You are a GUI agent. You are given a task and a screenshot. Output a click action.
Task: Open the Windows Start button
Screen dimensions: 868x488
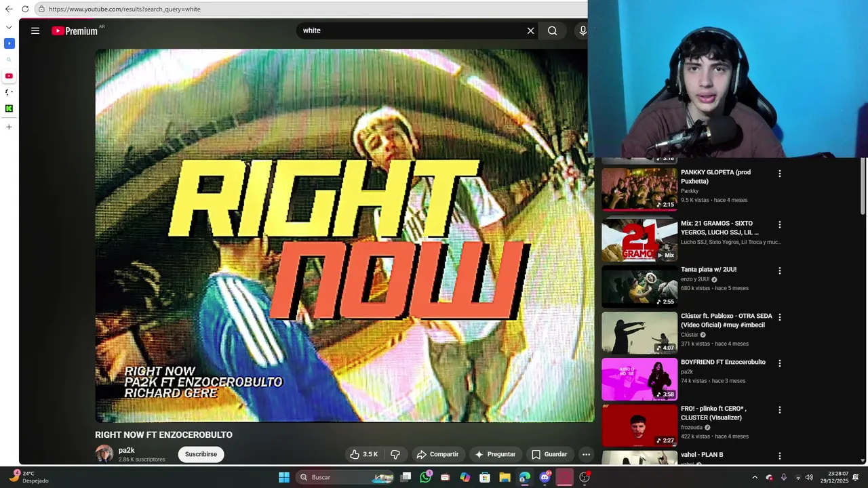(284, 477)
